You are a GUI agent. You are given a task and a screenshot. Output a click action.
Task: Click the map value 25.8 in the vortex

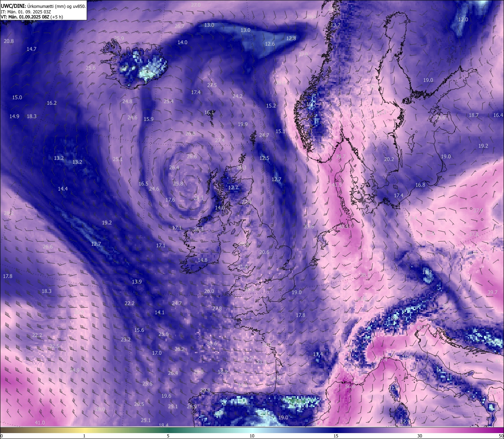[x=178, y=183]
